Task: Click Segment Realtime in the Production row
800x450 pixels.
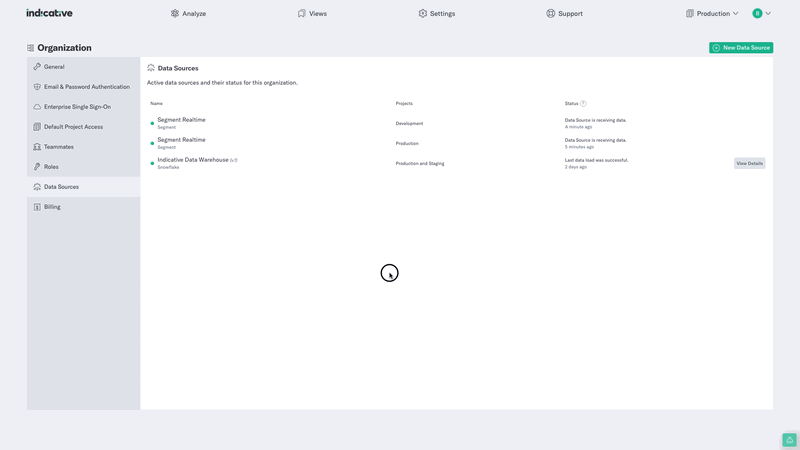Action: click(181, 140)
